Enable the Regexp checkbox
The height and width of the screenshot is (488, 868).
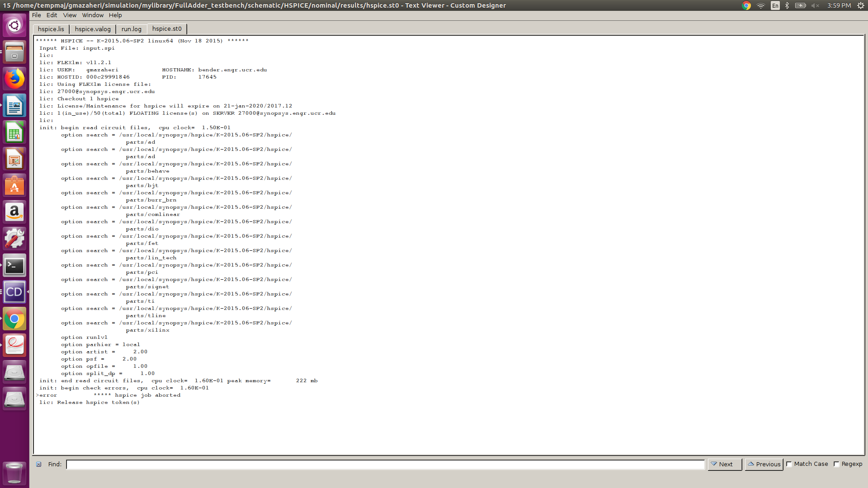tap(836, 464)
